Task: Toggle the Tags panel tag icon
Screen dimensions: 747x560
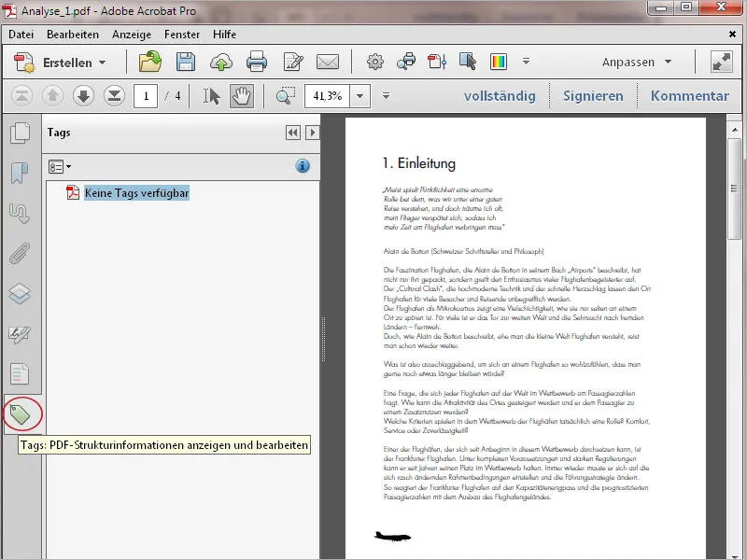Action: pyautogui.click(x=20, y=414)
